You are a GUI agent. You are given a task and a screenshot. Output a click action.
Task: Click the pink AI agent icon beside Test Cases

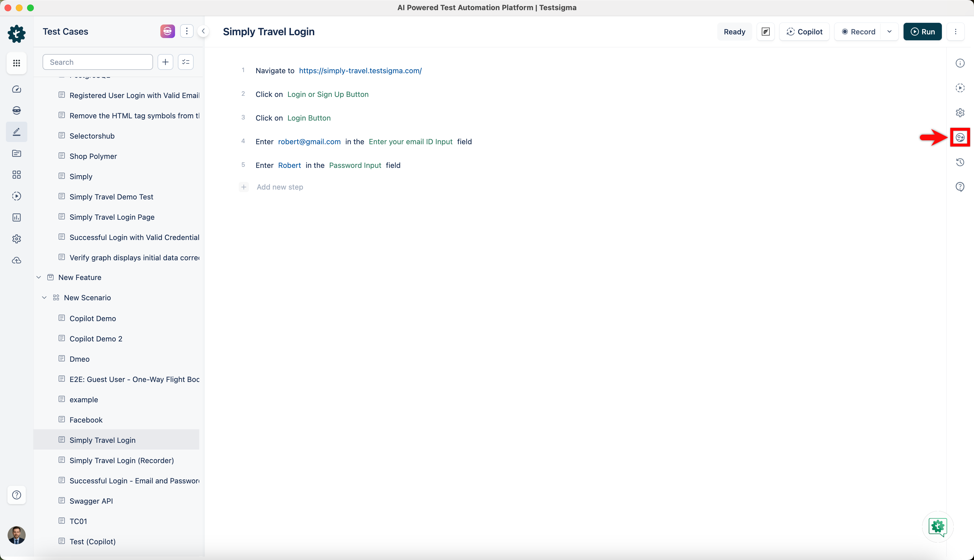[x=168, y=31]
